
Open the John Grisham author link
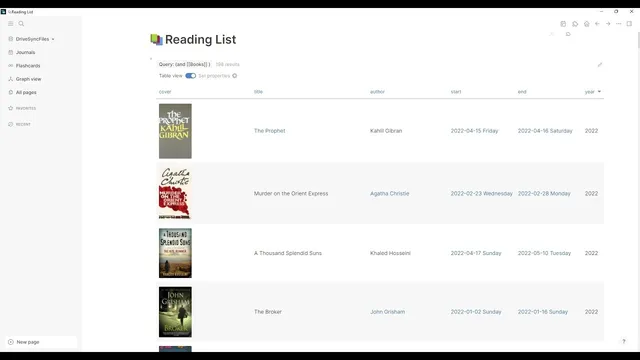[387, 312]
